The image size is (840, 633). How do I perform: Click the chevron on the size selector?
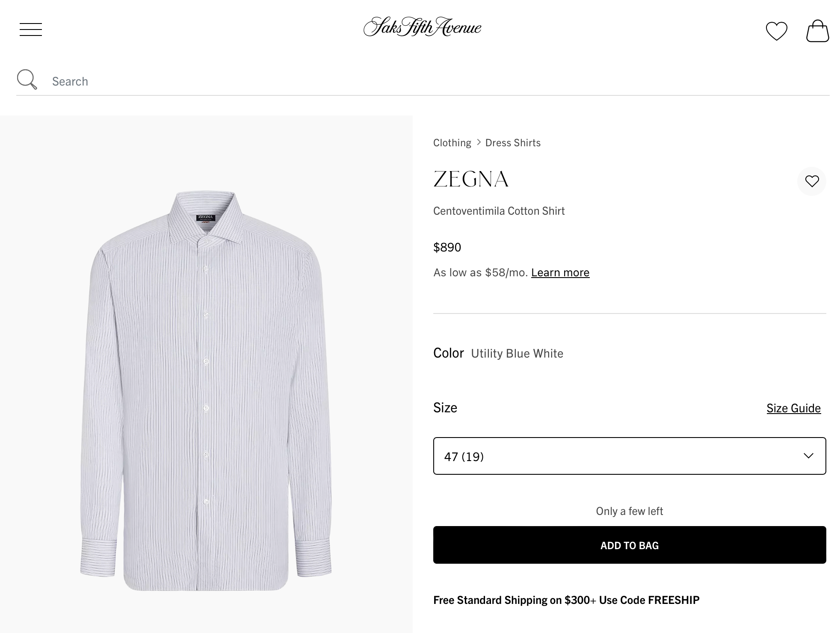pos(808,456)
